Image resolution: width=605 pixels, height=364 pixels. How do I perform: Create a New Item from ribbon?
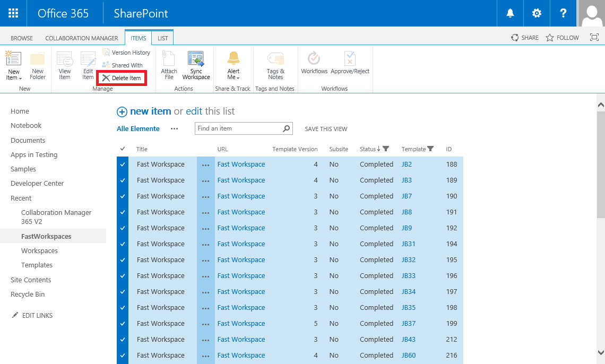tap(13, 66)
